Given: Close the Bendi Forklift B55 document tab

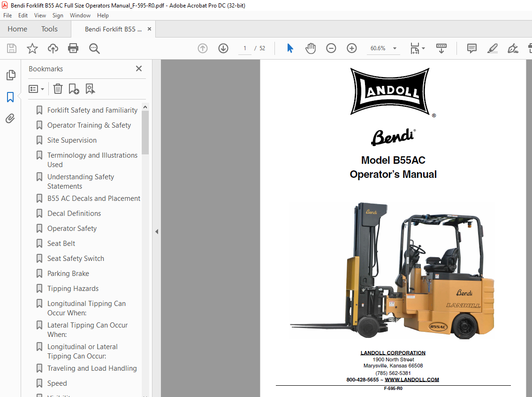Looking at the screenshot, I should (x=149, y=29).
